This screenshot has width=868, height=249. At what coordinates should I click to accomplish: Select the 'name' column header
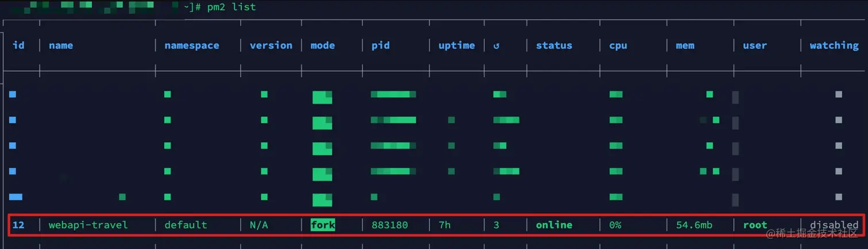(x=61, y=45)
